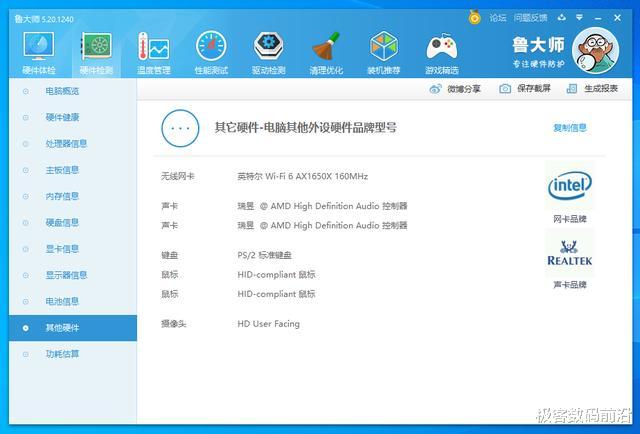Click 保存截屏 to save screenshot
This screenshot has width=640, height=434.
click(x=525, y=88)
